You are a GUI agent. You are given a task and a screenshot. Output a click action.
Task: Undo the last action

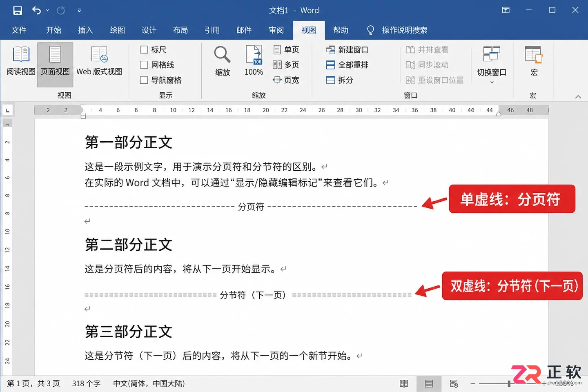coord(36,10)
